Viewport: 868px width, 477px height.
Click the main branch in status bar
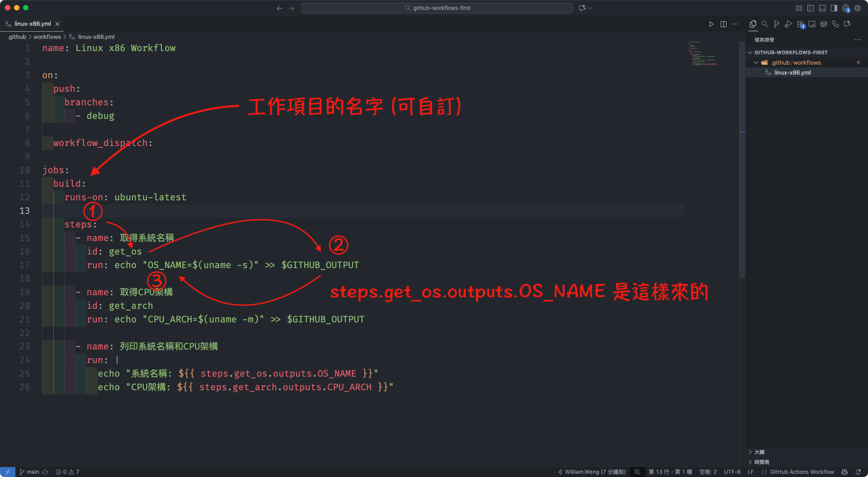click(x=33, y=472)
